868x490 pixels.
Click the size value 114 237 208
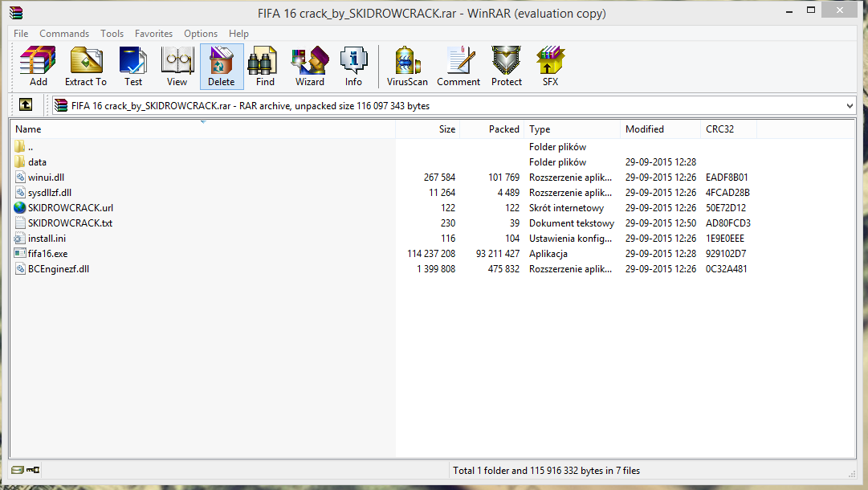431,254
